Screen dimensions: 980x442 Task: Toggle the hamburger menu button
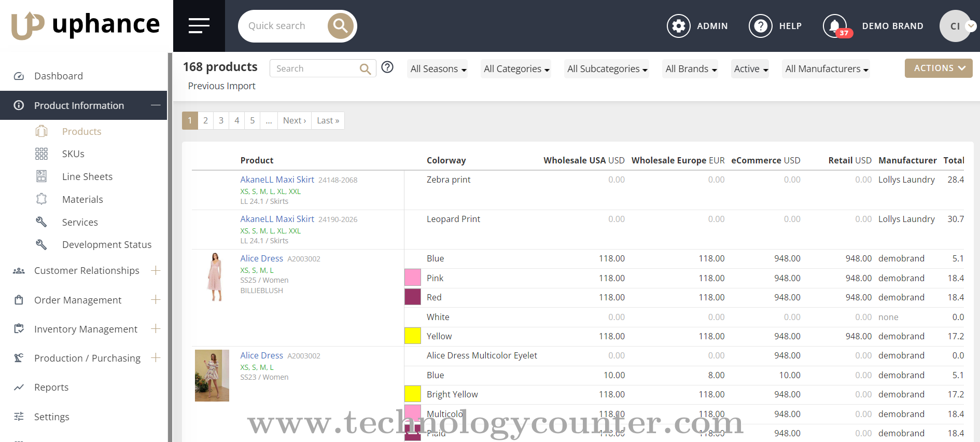[199, 25]
